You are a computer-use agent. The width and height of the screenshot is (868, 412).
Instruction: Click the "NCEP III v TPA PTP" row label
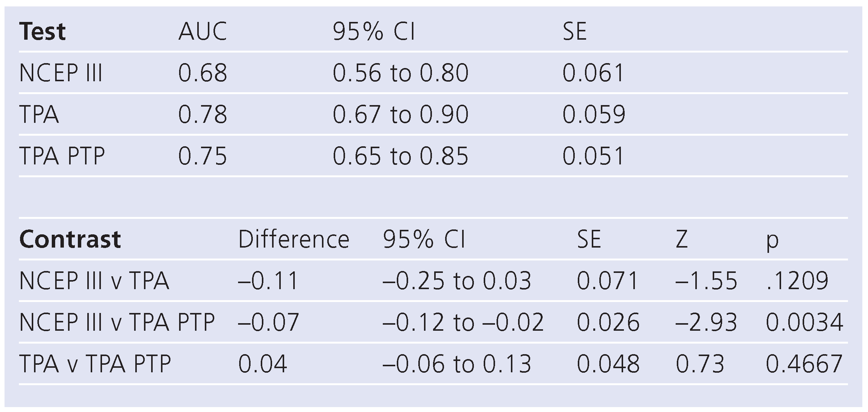pos(117,322)
